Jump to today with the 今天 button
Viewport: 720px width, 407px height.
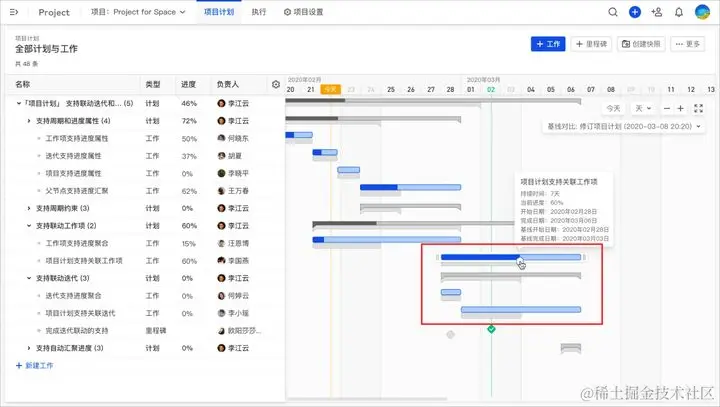(x=613, y=108)
